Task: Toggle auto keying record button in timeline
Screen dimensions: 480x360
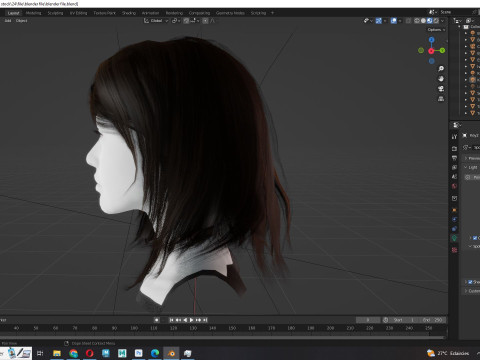Action: (x=157, y=320)
